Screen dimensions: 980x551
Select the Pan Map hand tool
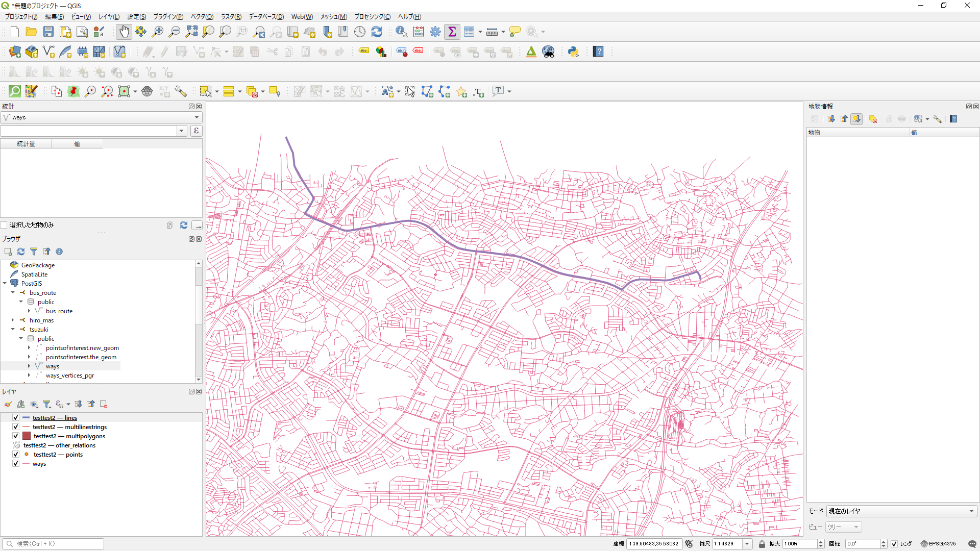(x=124, y=32)
